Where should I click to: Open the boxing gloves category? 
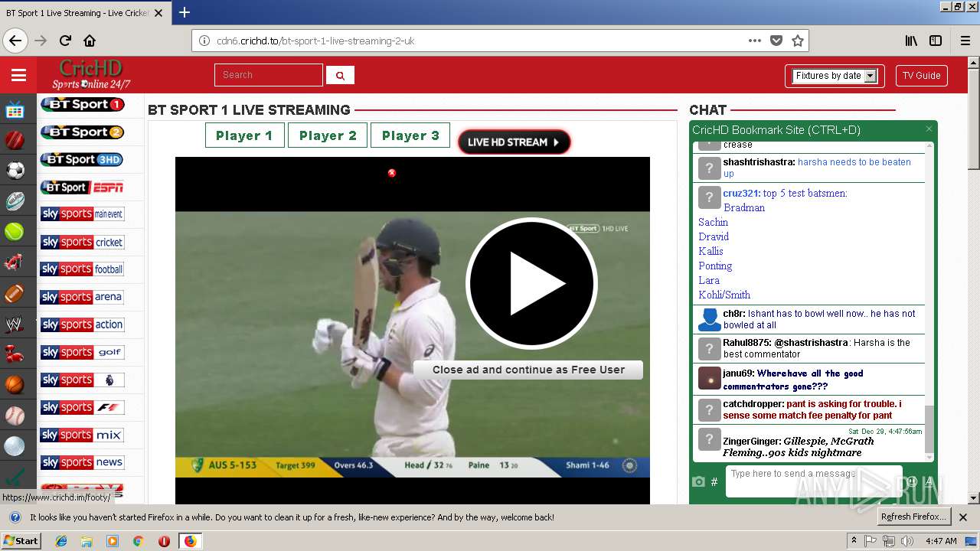point(15,354)
